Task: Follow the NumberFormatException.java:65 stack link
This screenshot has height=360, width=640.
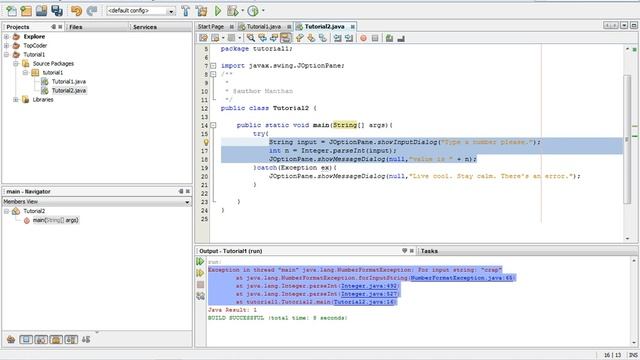Action: [x=462, y=278]
